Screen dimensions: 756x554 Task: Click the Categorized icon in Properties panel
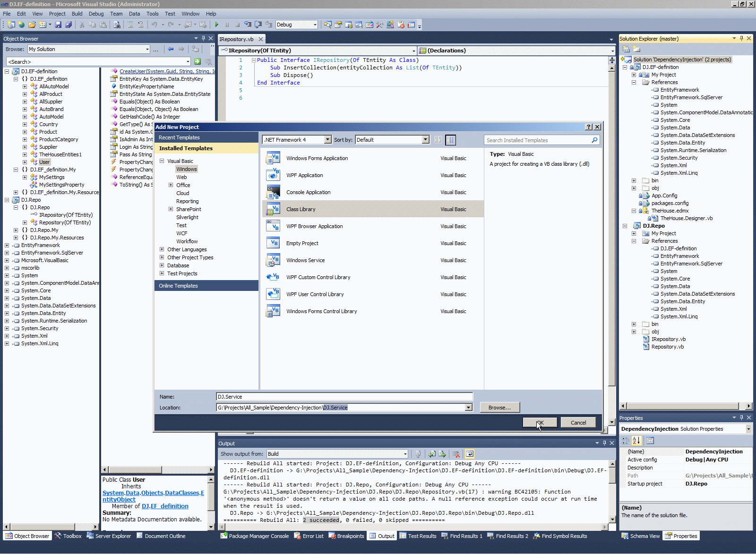pyautogui.click(x=626, y=441)
